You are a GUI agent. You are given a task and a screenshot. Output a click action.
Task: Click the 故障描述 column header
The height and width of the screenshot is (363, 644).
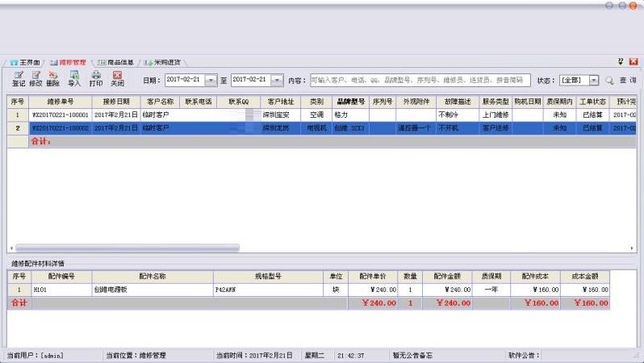pos(458,102)
